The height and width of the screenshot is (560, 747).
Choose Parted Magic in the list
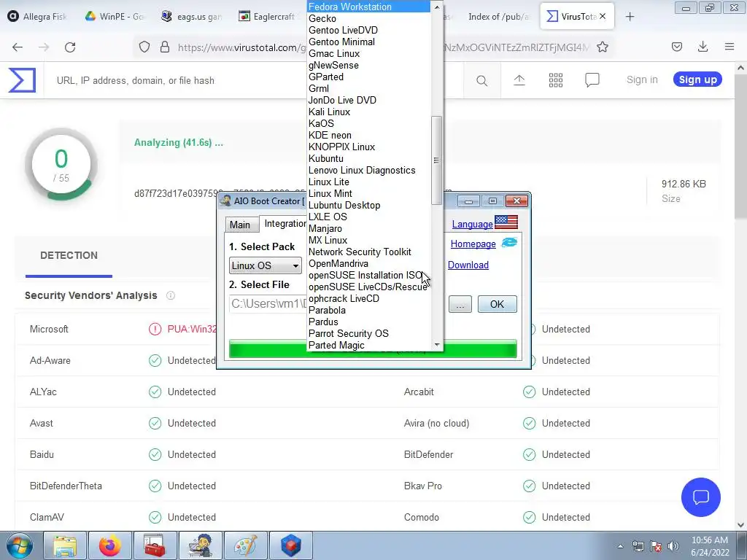(368, 345)
